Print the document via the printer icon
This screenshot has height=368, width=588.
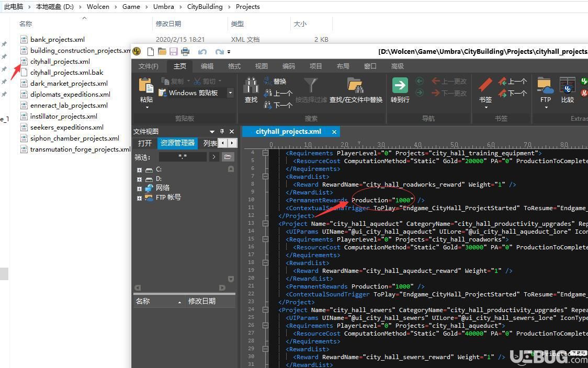click(x=185, y=51)
